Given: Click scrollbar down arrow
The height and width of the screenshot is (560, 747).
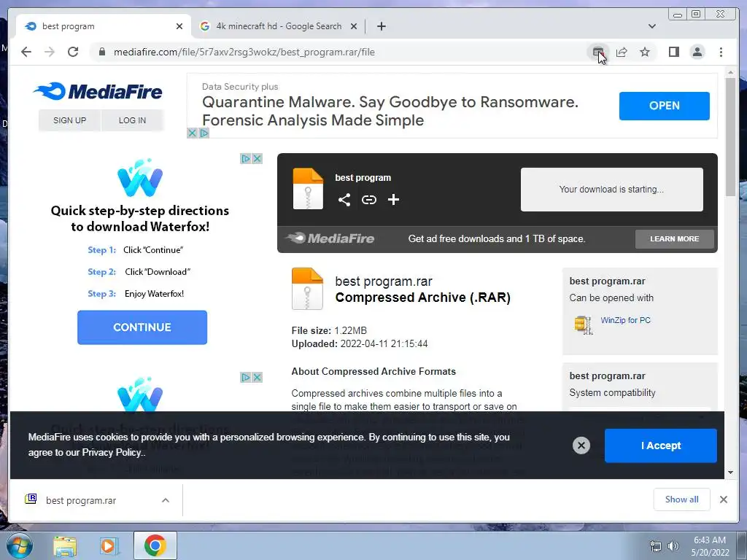Looking at the screenshot, I should pos(730,472).
